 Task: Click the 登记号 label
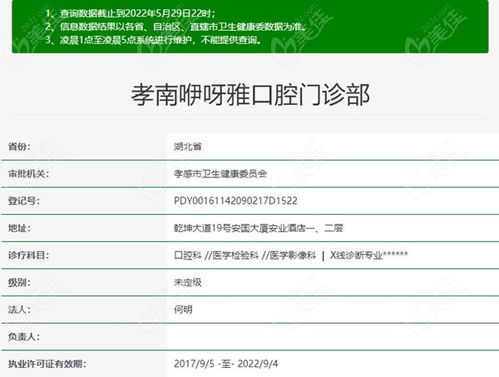[x=24, y=201]
